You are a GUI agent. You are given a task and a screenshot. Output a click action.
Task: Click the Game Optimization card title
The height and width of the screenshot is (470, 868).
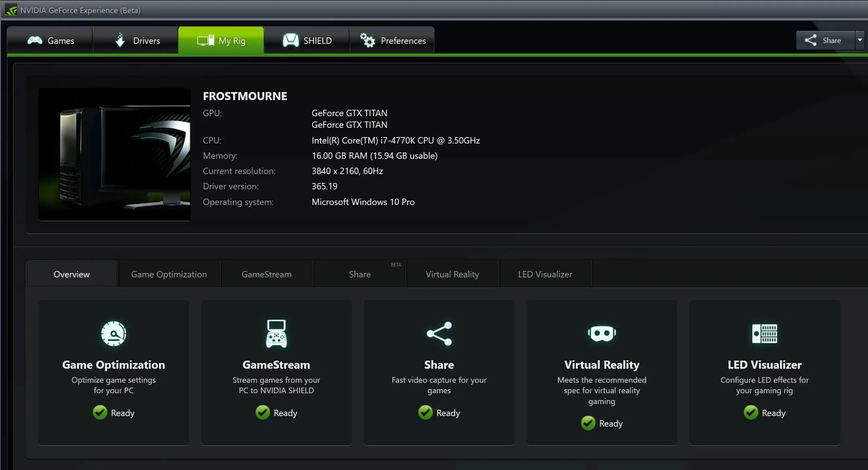pos(114,365)
